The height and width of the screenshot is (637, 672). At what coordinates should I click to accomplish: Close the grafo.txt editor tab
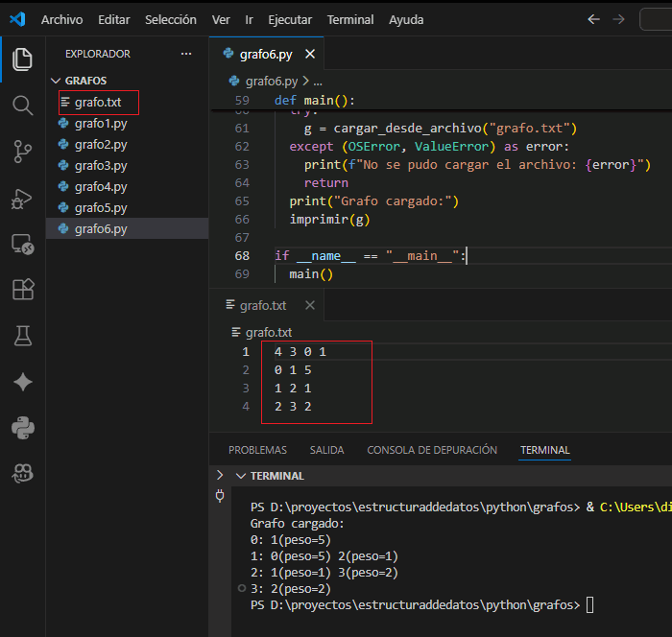tap(309, 305)
